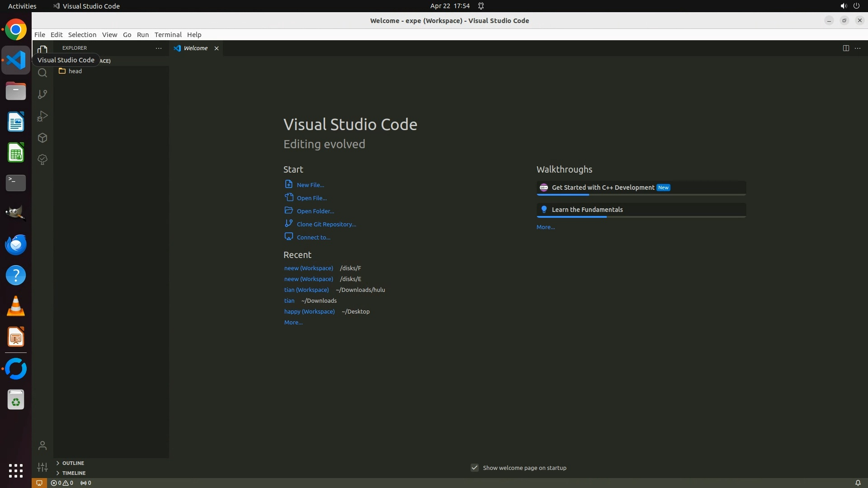
Task: Open the Run and Debug view
Action: click(x=42, y=116)
